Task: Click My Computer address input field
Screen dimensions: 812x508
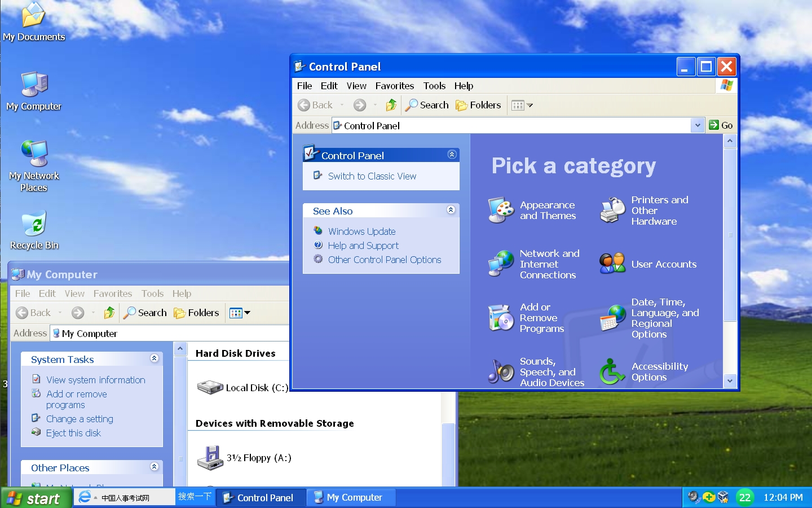Action: point(169,333)
